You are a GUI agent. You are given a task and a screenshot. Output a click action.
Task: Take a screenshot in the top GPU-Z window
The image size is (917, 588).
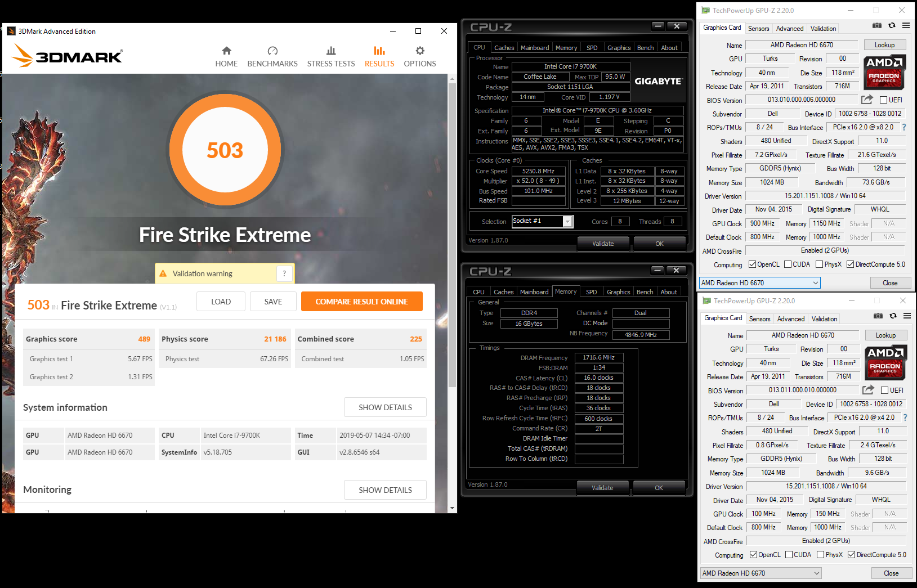tap(877, 25)
